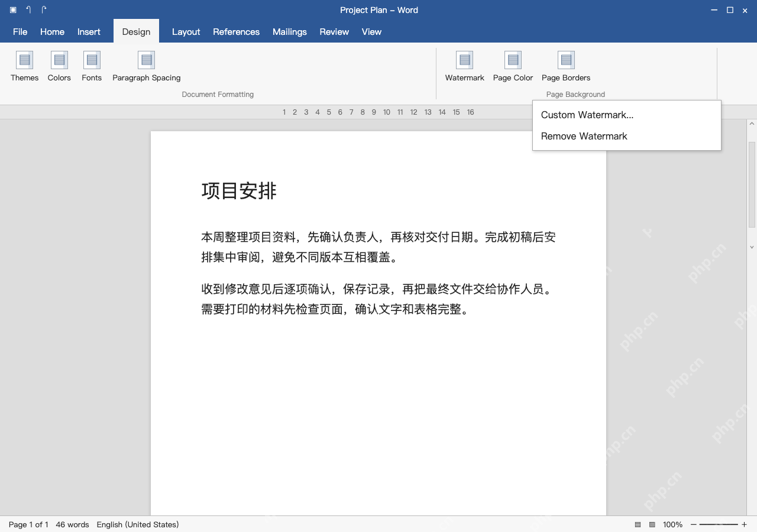Screen dimensions: 757x532
Task: Switch to the View tab
Action: pyautogui.click(x=371, y=32)
